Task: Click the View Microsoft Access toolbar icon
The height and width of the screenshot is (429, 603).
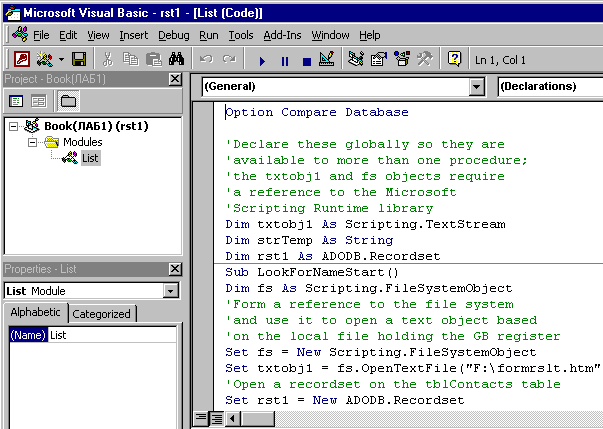Action: (x=22, y=59)
